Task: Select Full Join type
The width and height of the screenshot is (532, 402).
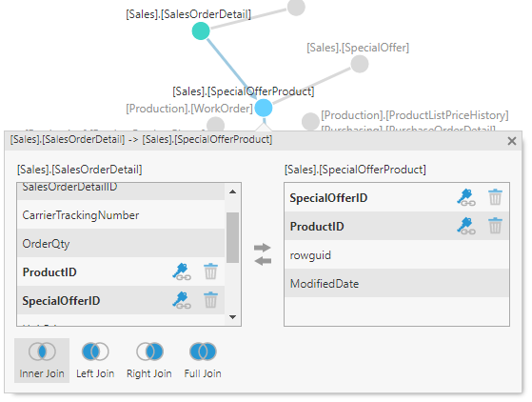Action: pyautogui.click(x=203, y=360)
